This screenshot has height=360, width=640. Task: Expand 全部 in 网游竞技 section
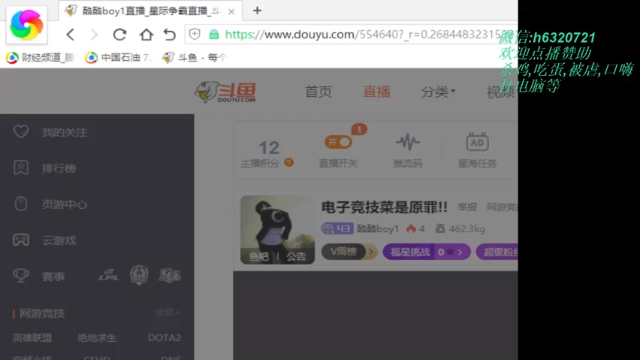tap(167, 313)
